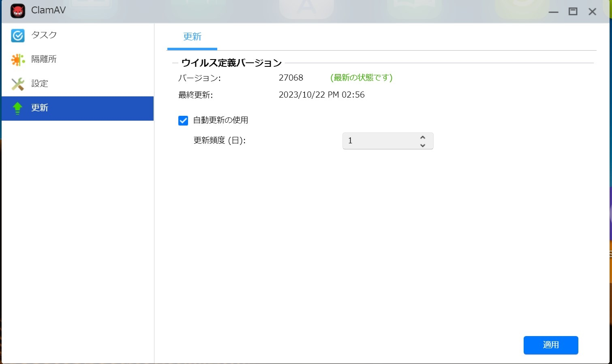Viewport: 612px width, 364px height.
Task: Close the ClamAV window
Action: (592, 12)
